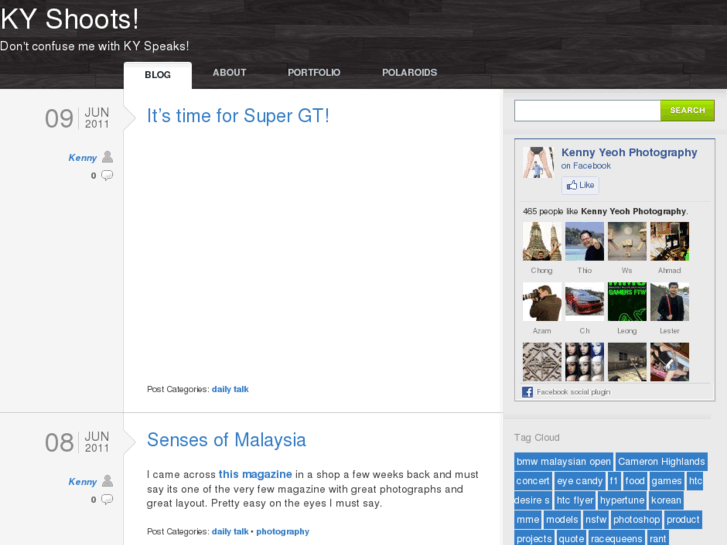727x545 pixels.
Task: Click the comment bubble icon on the June 08 post
Action: [x=107, y=500]
